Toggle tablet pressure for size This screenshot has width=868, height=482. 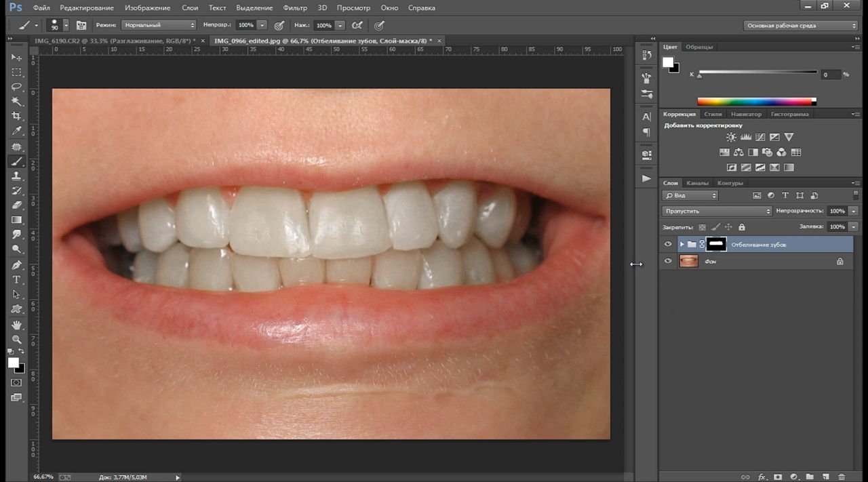[379, 25]
